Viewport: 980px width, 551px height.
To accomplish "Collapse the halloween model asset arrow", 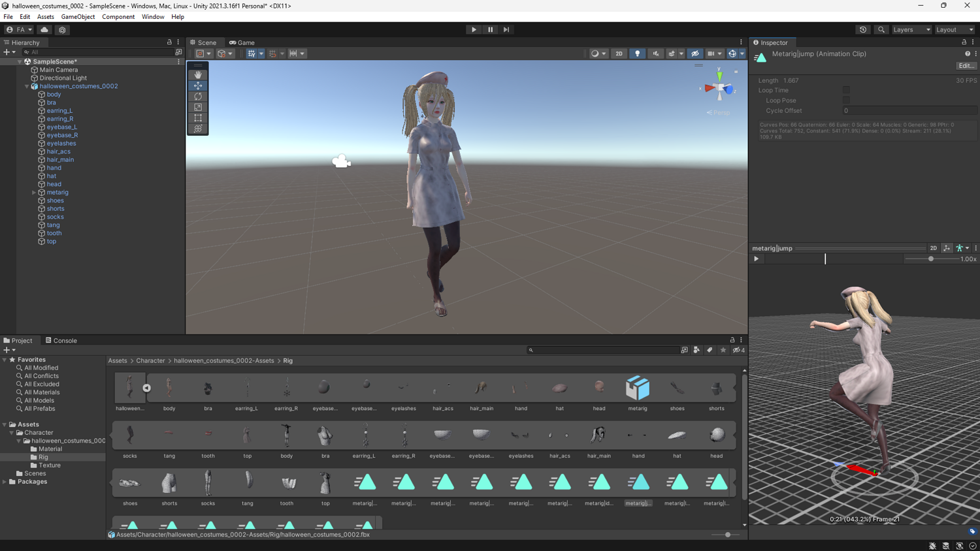I will [x=146, y=388].
